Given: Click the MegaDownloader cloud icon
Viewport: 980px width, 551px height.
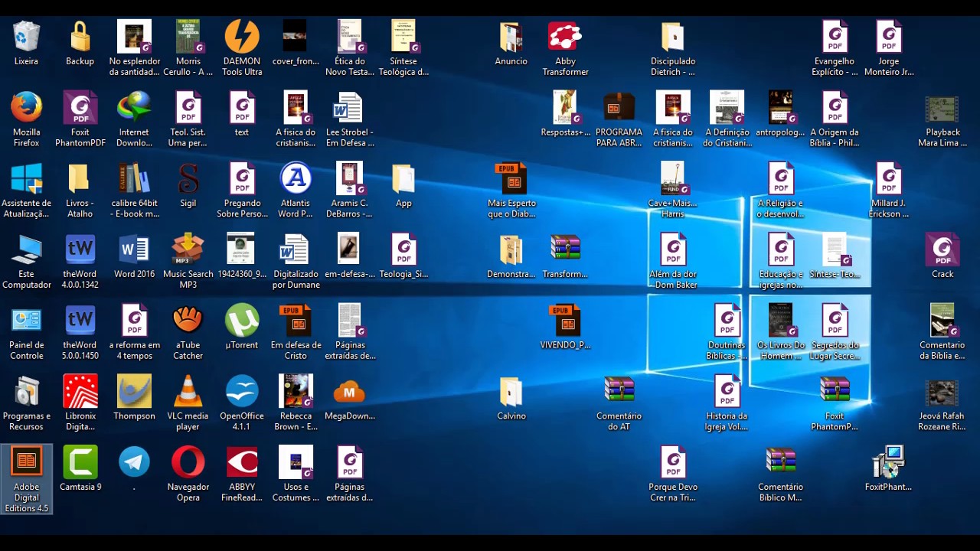Looking at the screenshot, I should (349, 392).
